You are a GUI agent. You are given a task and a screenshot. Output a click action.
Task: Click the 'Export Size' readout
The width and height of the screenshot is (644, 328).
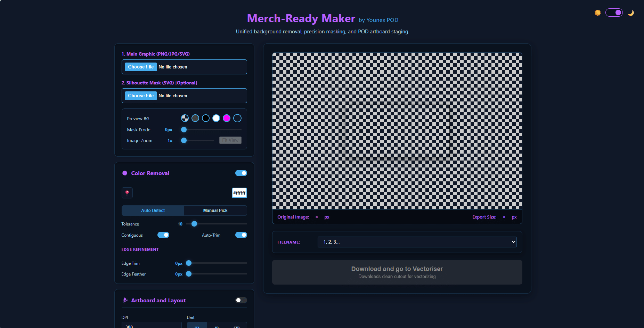(495, 217)
